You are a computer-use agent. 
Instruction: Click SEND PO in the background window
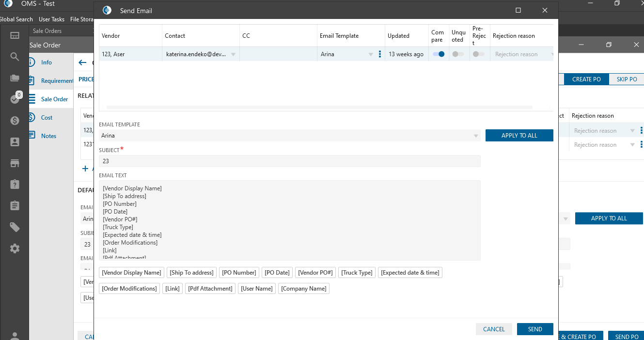(627, 337)
